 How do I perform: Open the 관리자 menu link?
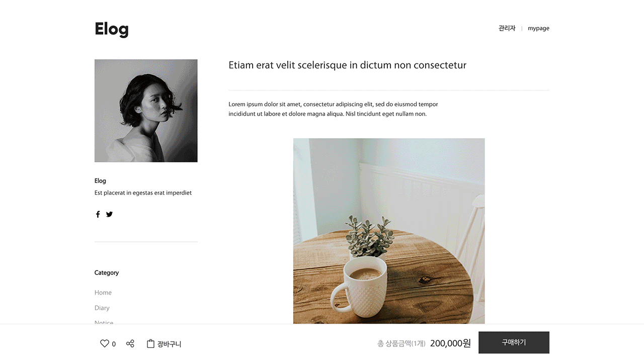point(507,28)
